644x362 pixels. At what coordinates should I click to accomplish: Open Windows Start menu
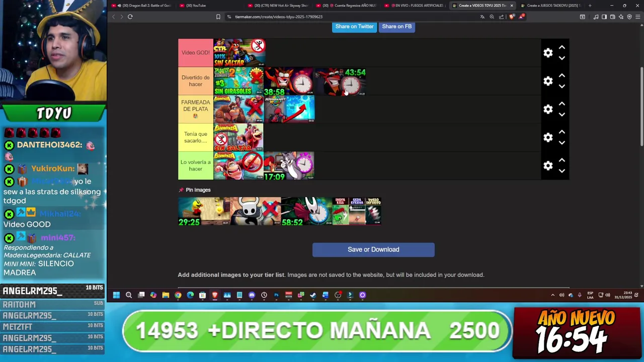click(x=116, y=295)
